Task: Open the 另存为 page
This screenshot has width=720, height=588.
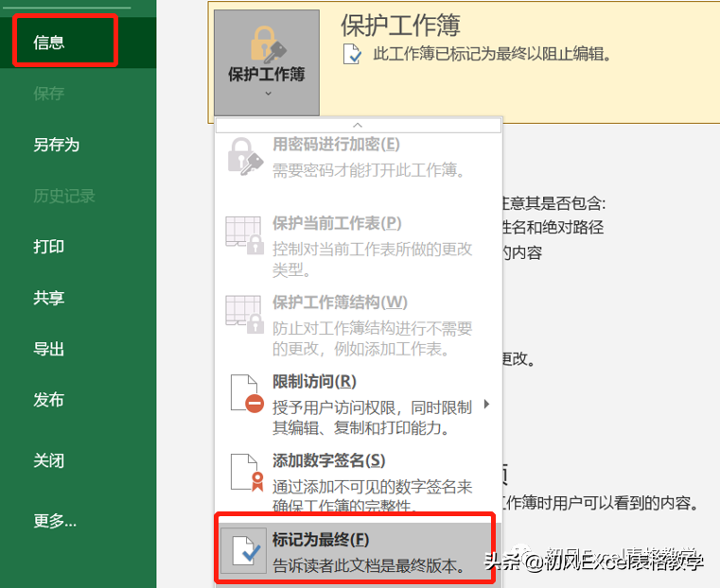Action: [x=57, y=145]
